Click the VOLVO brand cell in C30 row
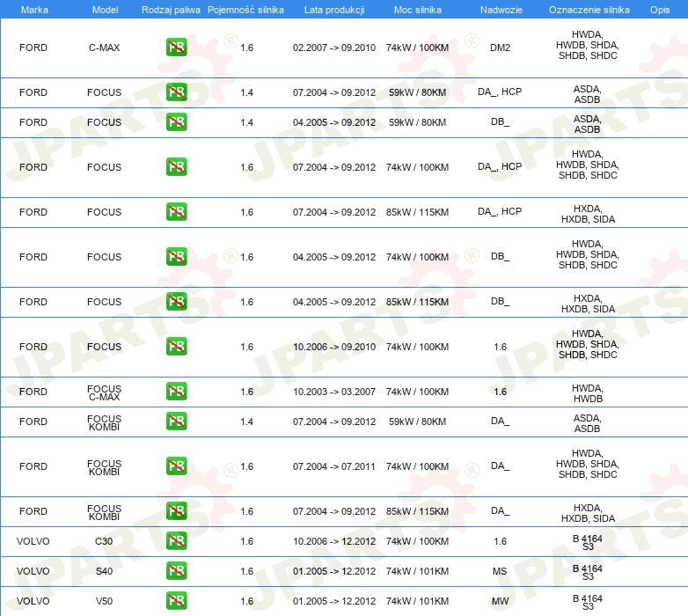The height and width of the screenshot is (616, 688). (33, 541)
